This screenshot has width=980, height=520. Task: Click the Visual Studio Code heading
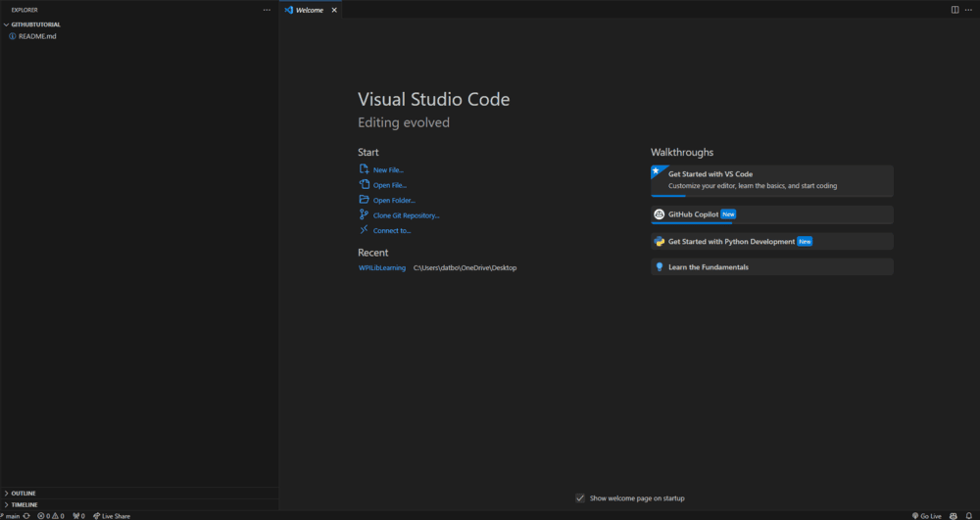[434, 99]
